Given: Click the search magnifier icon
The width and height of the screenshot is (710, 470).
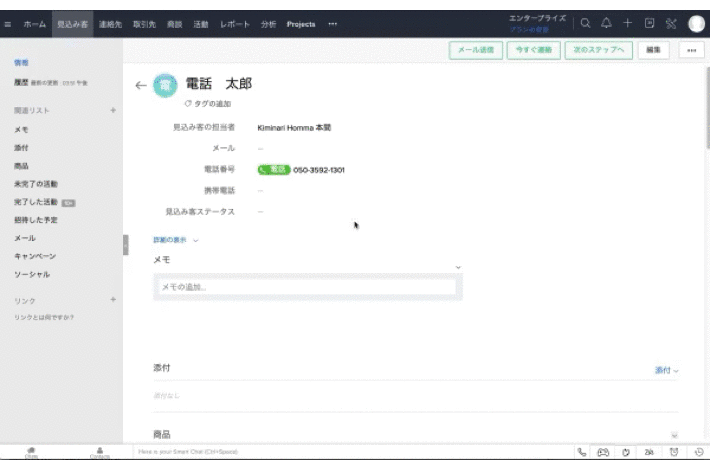Looking at the screenshot, I should click(585, 23).
